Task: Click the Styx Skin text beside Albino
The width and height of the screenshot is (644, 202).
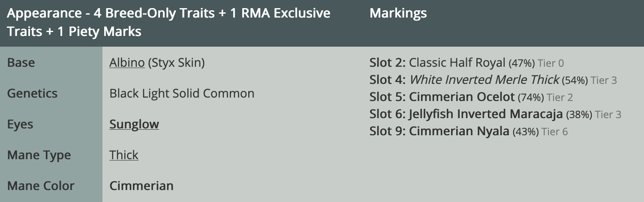Action: (x=176, y=63)
